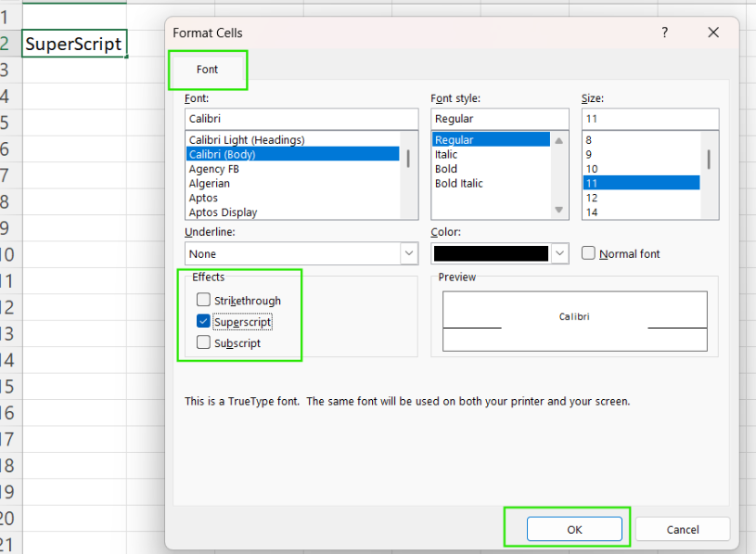Click the OK button
The image size is (756, 554).
point(574,529)
